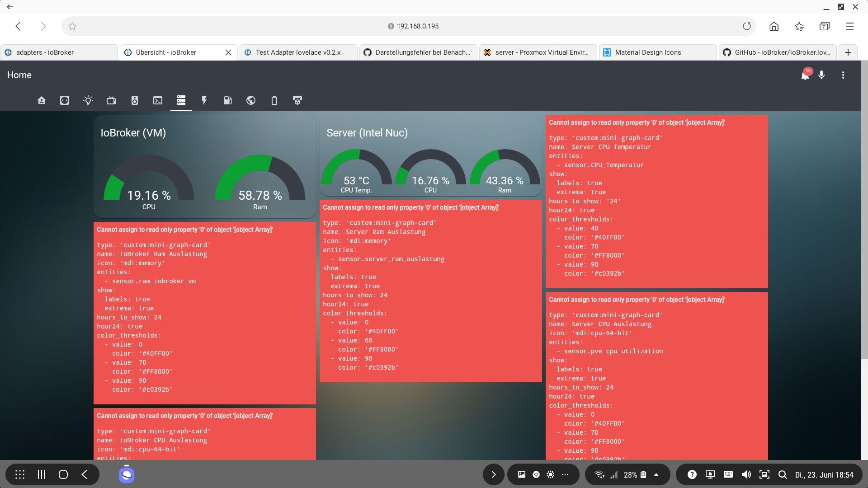Expand the Server Ram Auslastung error card
This screenshot has width=868, height=488.
[411, 207]
